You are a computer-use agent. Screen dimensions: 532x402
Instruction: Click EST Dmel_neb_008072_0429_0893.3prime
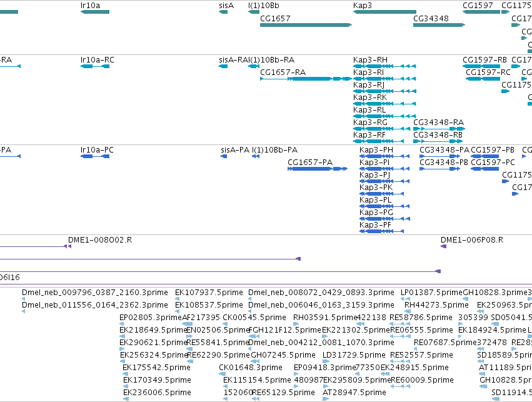click(x=250, y=299)
